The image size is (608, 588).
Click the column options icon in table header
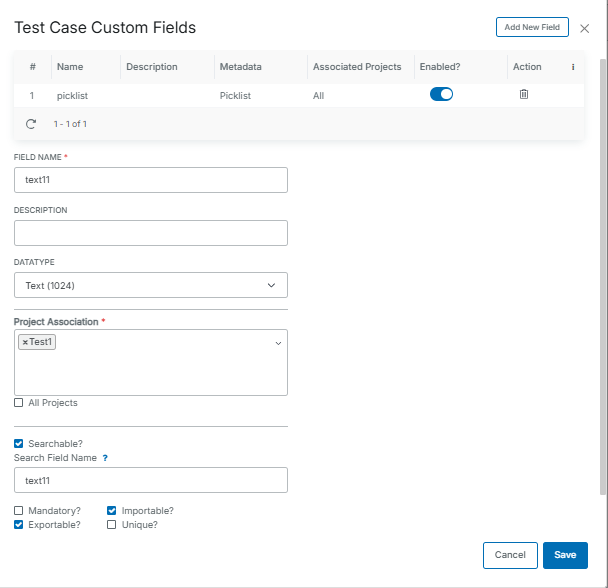pos(572,67)
